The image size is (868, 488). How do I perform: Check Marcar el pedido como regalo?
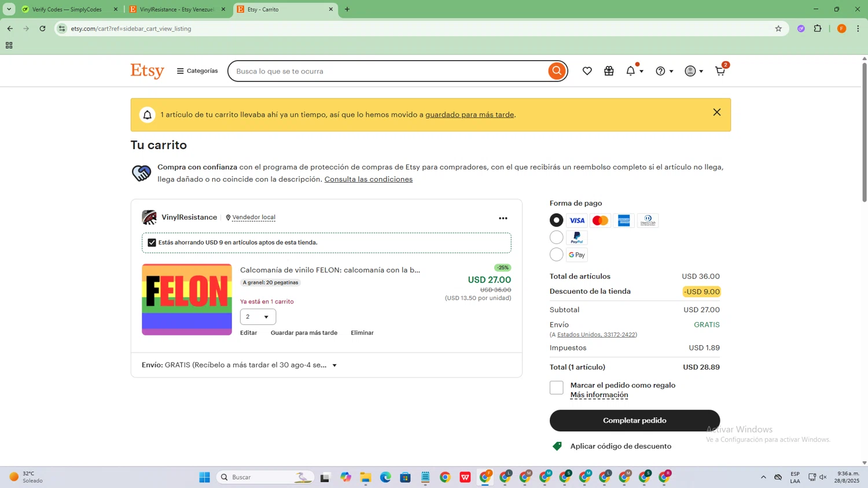(556, 387)
